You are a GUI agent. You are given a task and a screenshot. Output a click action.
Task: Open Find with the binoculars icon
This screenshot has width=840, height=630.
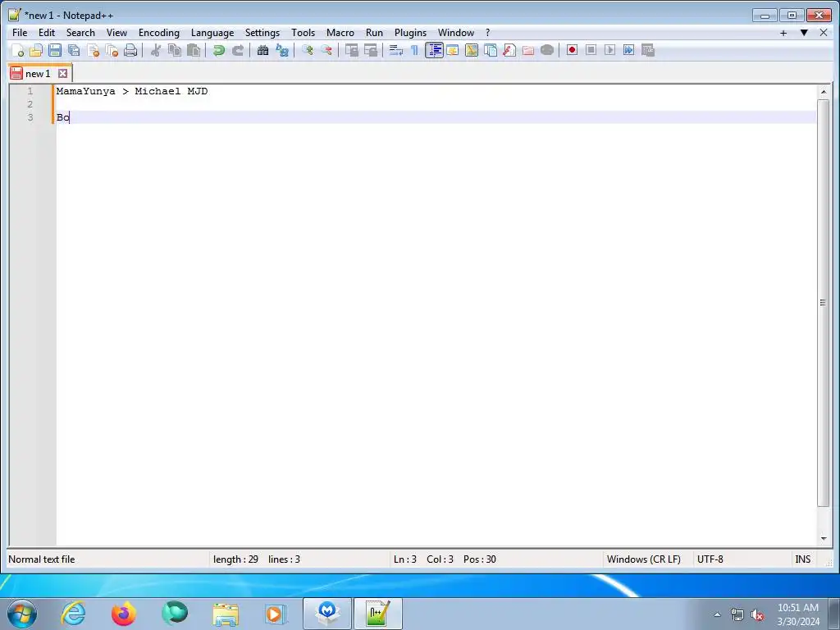(262, 50)
